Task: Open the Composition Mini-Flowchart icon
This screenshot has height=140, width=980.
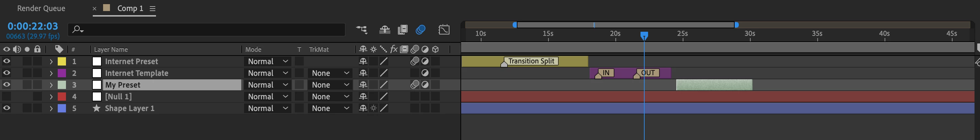Action: [x=361, y=29]
